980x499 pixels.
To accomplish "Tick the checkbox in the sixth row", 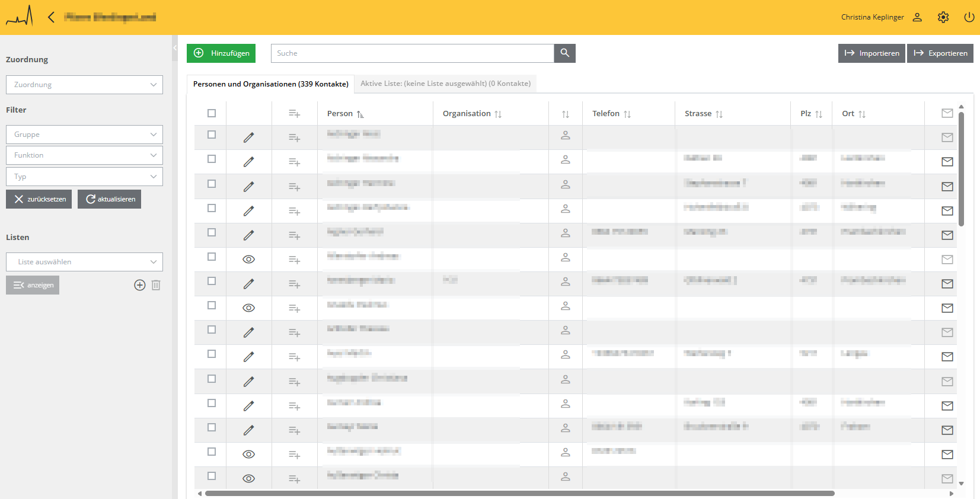I will [212, 257].
